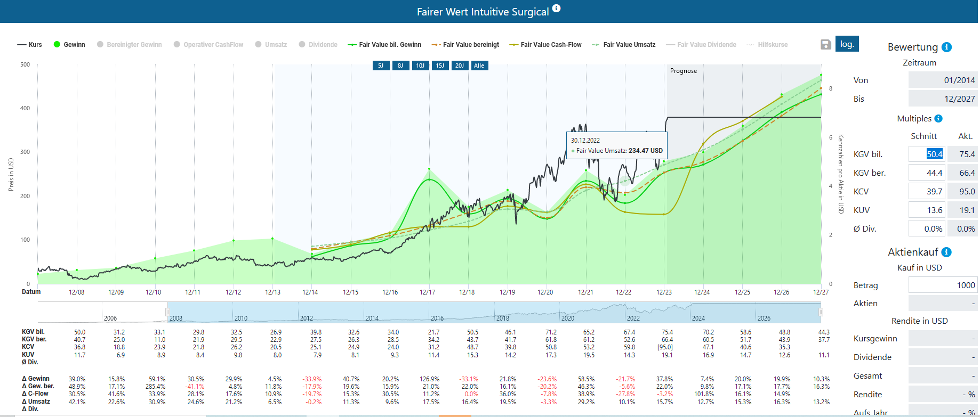Hide the Fair Value bil. Gewinn line
Viewport: 980px width, 417px height.
tap(384, 45)
